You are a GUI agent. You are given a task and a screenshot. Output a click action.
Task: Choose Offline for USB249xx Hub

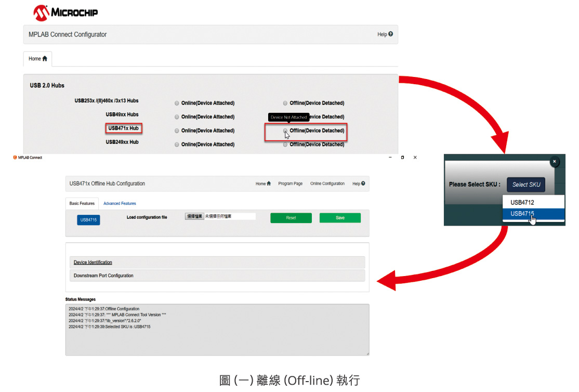coord(285,144)
